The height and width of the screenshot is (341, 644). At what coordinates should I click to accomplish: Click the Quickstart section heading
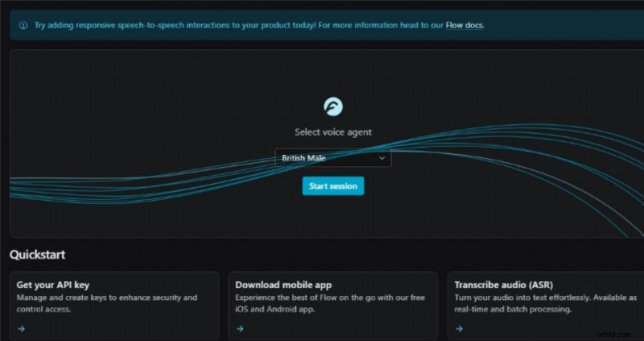click(37, 255)
